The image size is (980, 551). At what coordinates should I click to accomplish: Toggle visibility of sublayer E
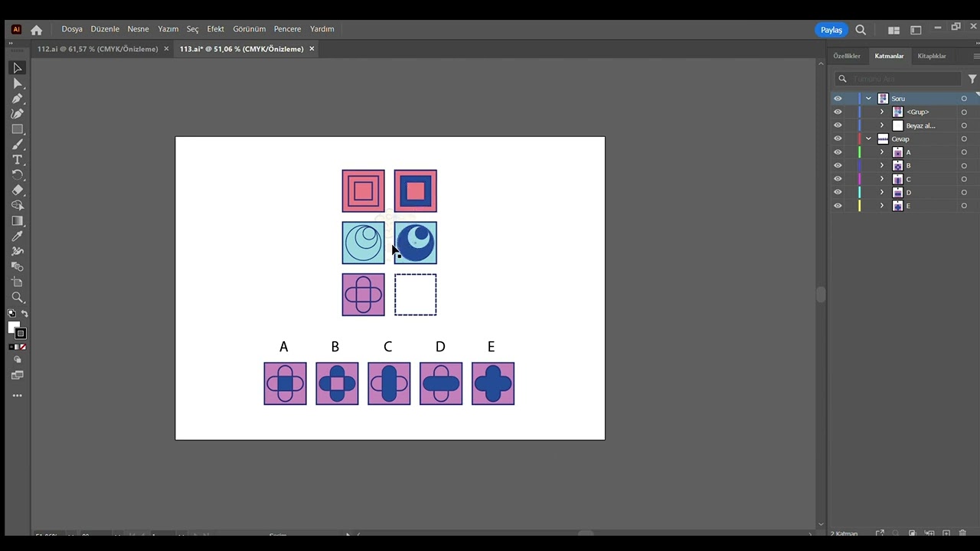[x=838, y=206]
